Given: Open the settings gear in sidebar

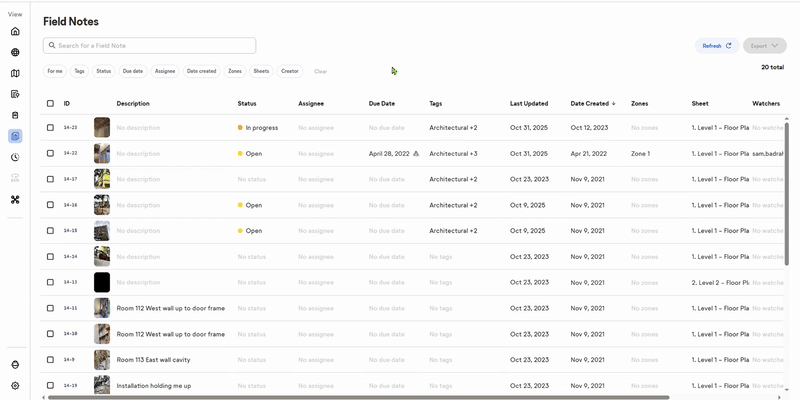Looking at the screenshot, I should [15, 386].
